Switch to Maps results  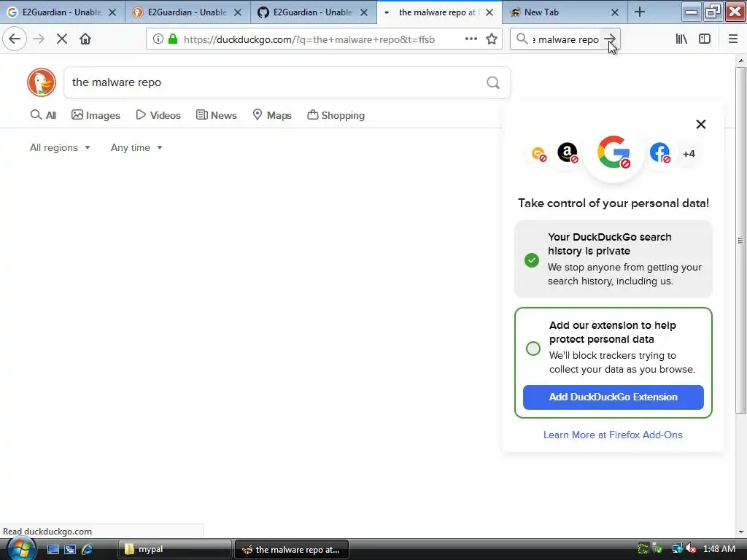[272, 115]
